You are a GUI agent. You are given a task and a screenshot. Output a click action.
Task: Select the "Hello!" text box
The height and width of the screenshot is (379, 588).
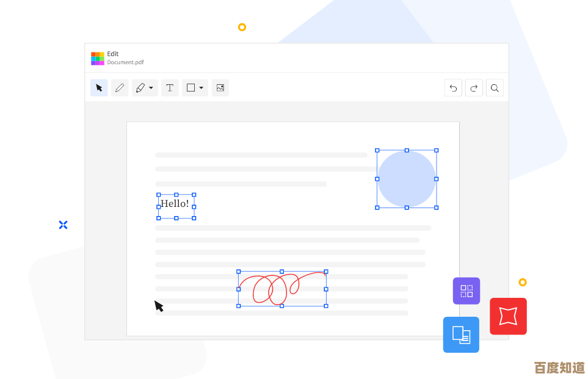175,204
